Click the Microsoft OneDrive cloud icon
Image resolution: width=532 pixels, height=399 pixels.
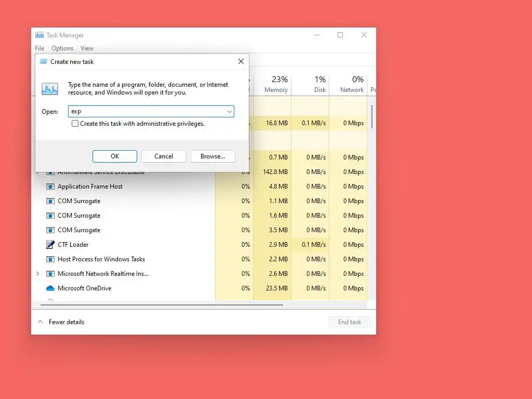(x=50, y=288)
